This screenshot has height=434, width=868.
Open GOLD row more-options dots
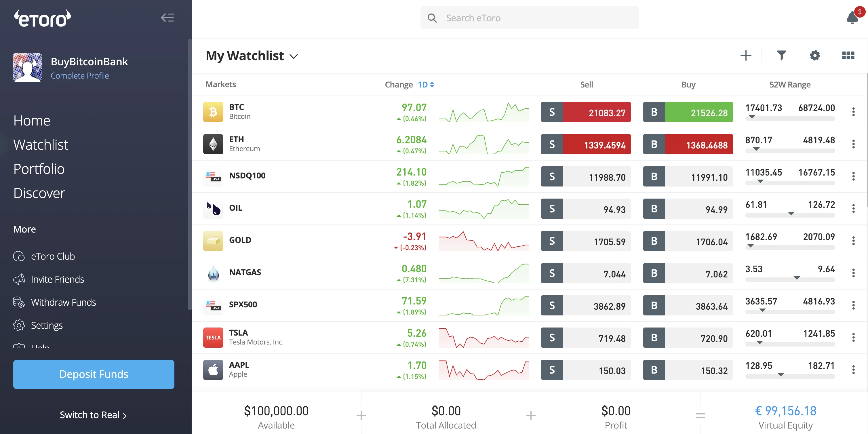(x=854, y=241)
